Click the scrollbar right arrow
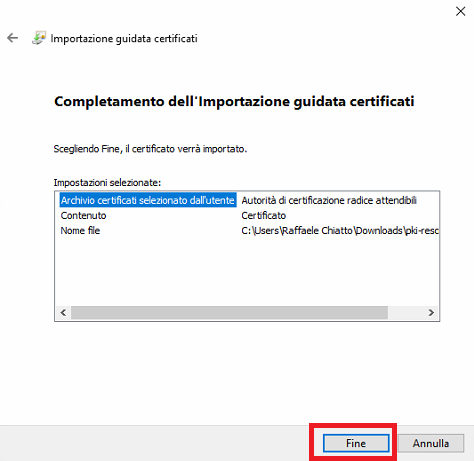 (431, 313)
